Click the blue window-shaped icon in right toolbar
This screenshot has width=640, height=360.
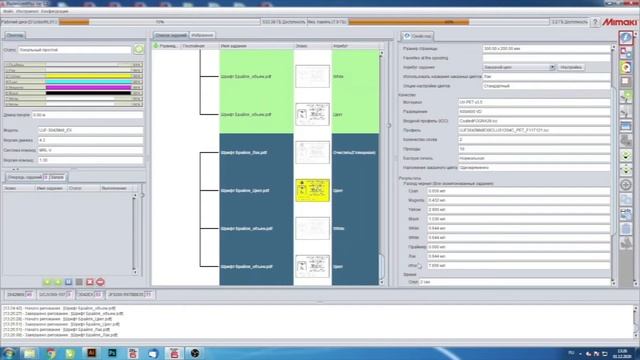point(626,126)
